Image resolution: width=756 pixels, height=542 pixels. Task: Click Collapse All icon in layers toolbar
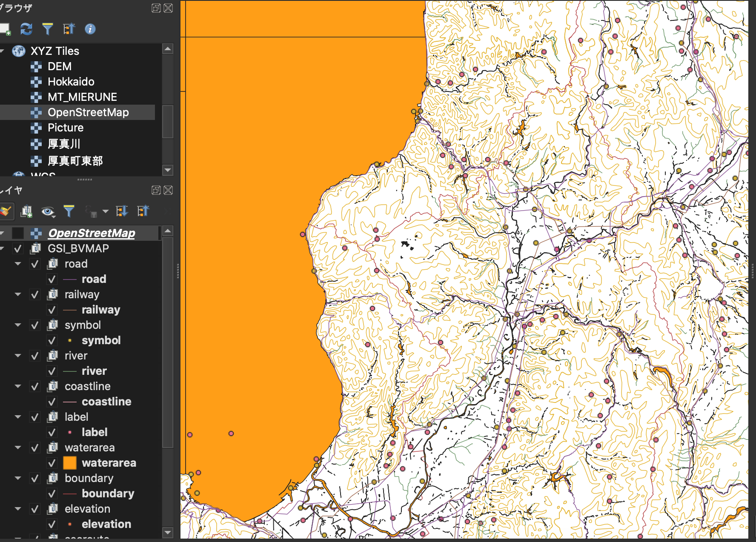click(x=143, y=211)
